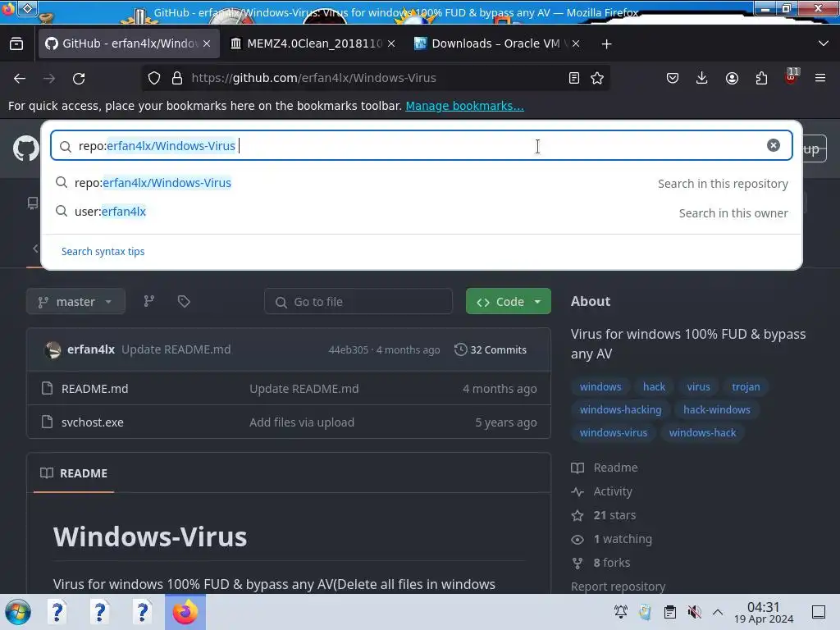Open Firefox hamburger application menu
The image size is (840, 630).
click(x=819, y=78)
